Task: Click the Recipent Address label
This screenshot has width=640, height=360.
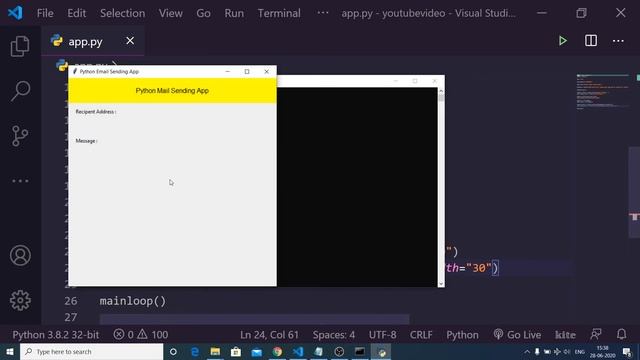Action: 96,112
